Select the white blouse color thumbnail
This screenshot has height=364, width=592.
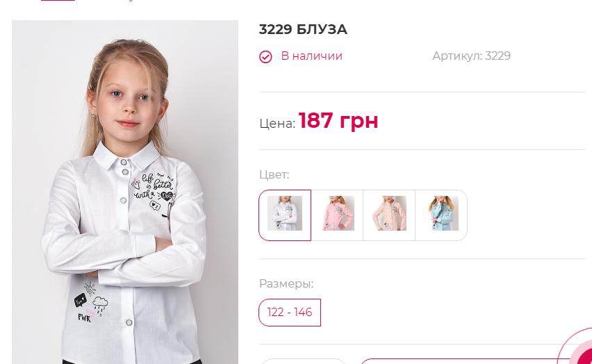coord(285,215)
